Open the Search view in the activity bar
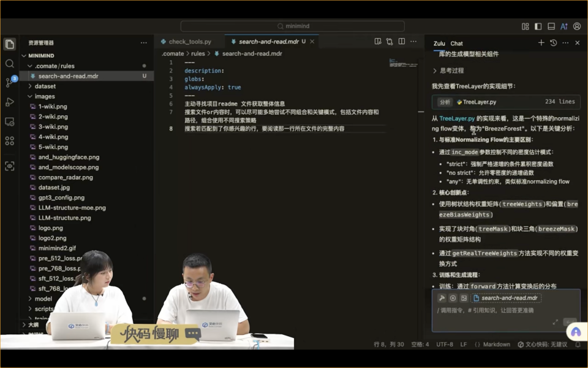 (10, 63)
